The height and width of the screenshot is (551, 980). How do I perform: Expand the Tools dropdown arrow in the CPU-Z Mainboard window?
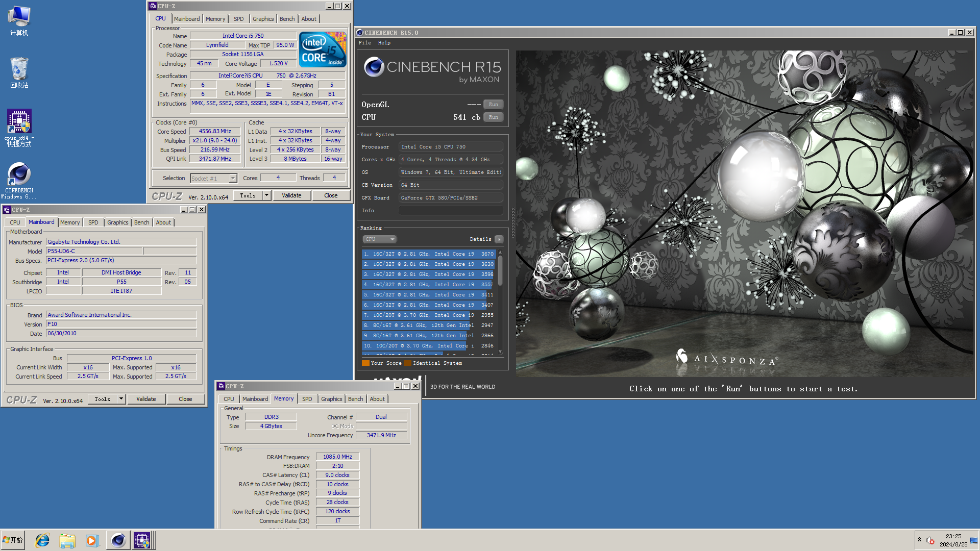coord(121,399)
